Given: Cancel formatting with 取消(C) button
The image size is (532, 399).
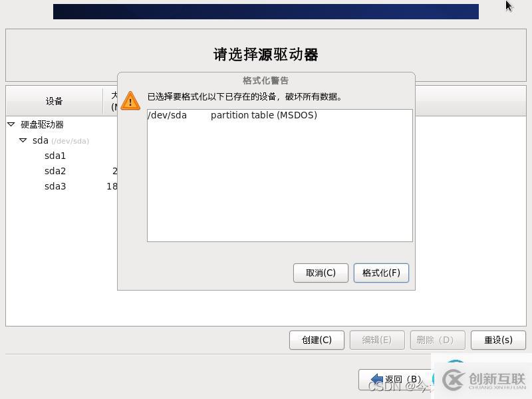Looking at the screenshot, I should (321, 273).
